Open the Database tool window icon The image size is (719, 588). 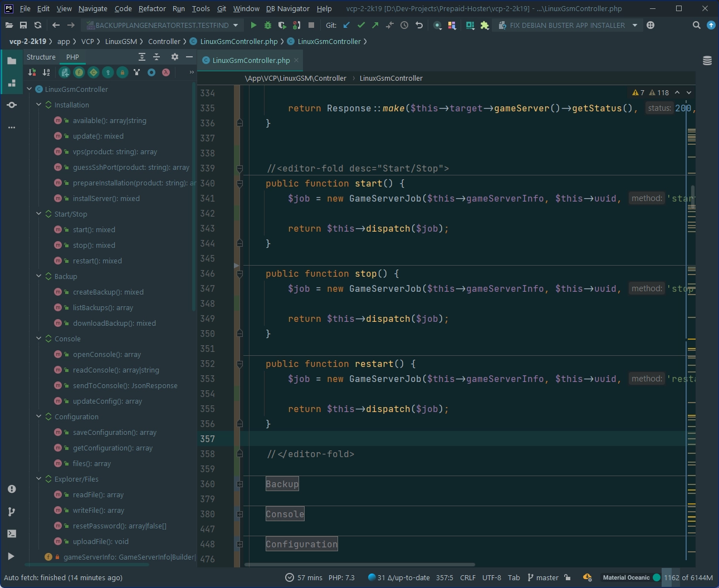[x=707, y=61]
